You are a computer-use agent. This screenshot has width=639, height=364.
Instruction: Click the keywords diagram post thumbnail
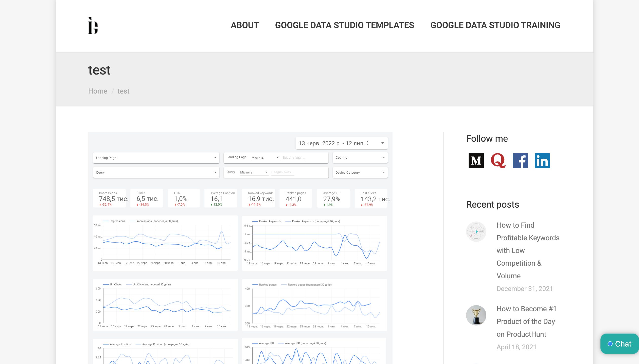click(x=476, y=231)
